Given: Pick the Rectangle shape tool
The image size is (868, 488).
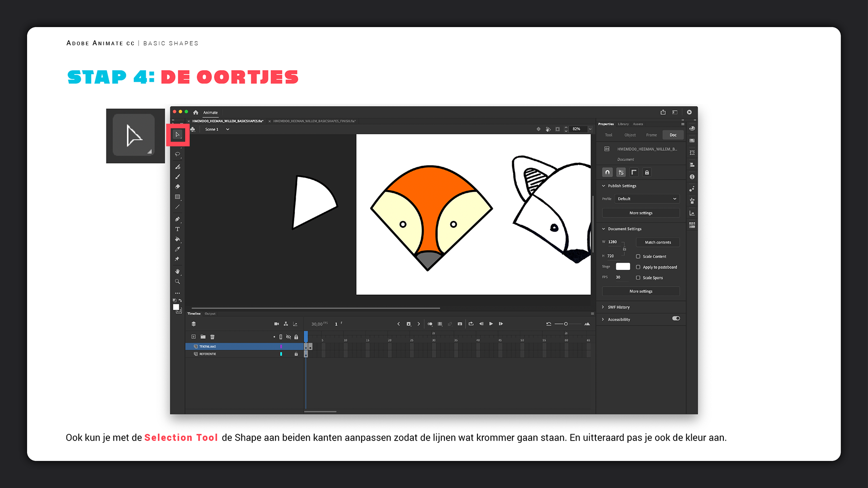Looking at the screenshot, I should tap(177, 197).
